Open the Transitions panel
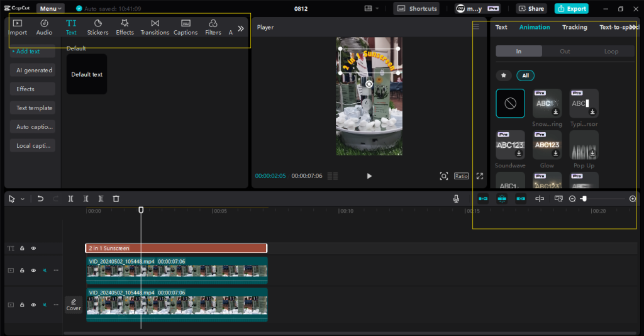644x336 pixels. point(155,27)
